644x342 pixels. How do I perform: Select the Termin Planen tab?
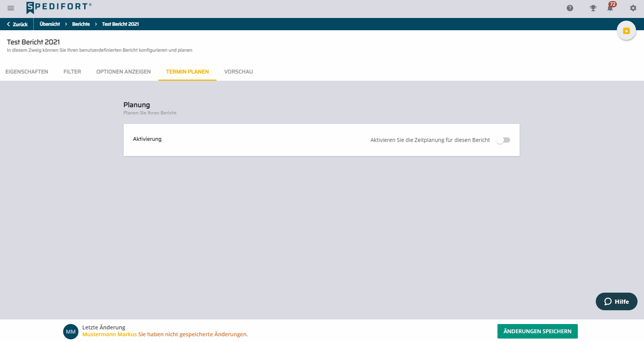point(187,72)
